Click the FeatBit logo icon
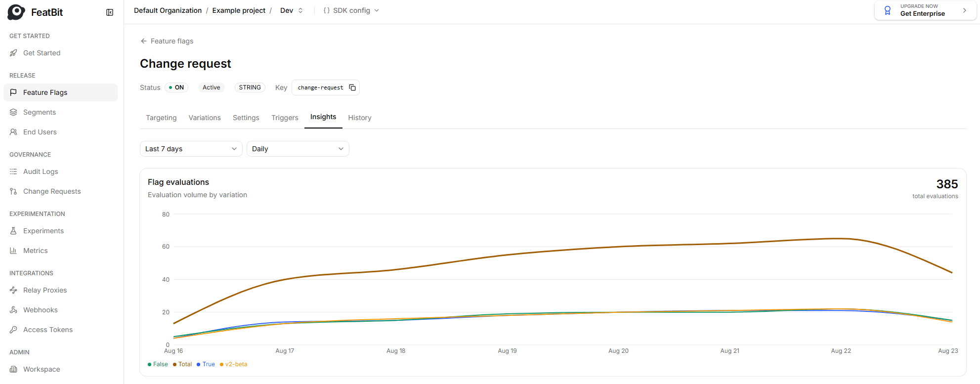 [16, 12]
